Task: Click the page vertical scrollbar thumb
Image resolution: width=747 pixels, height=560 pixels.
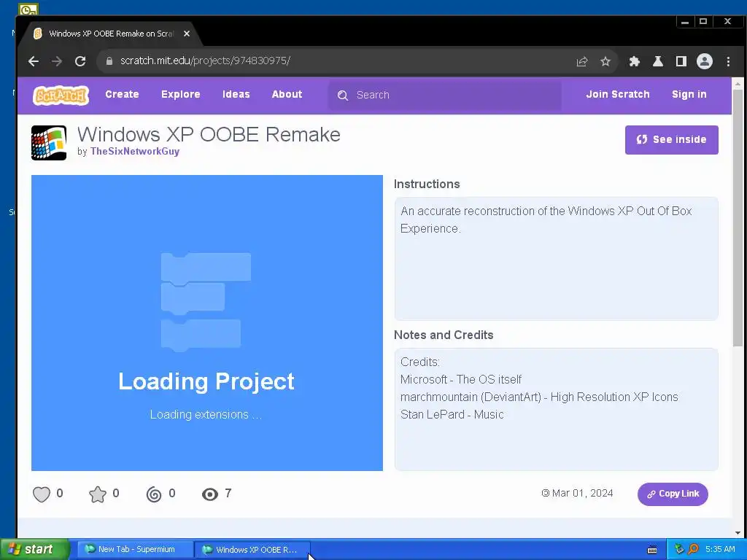Action: tap(738, 218)
